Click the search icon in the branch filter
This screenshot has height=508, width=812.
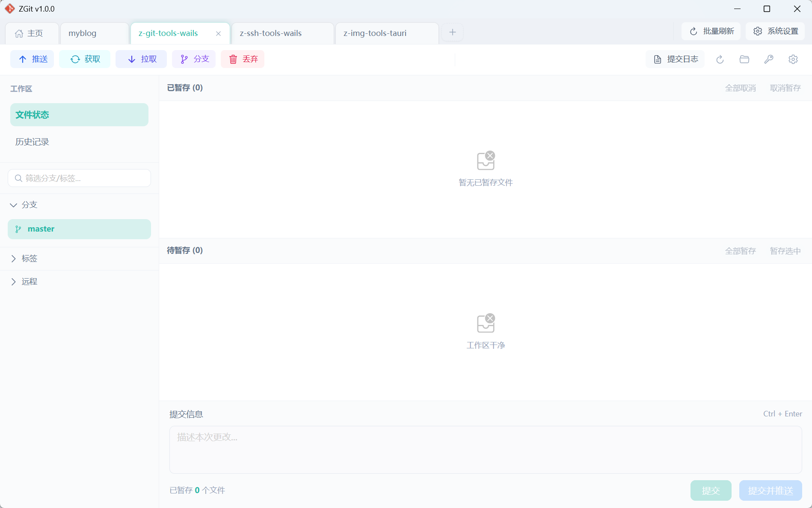18,178
